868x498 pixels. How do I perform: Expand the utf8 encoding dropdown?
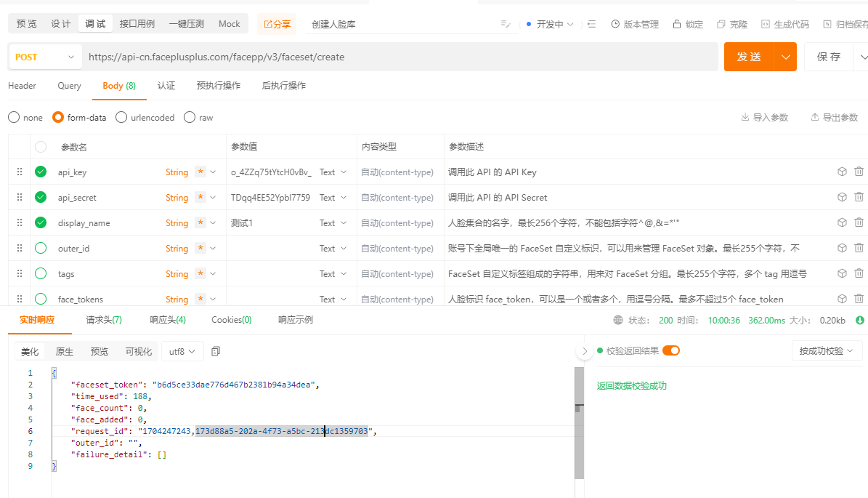pos(182,351)
